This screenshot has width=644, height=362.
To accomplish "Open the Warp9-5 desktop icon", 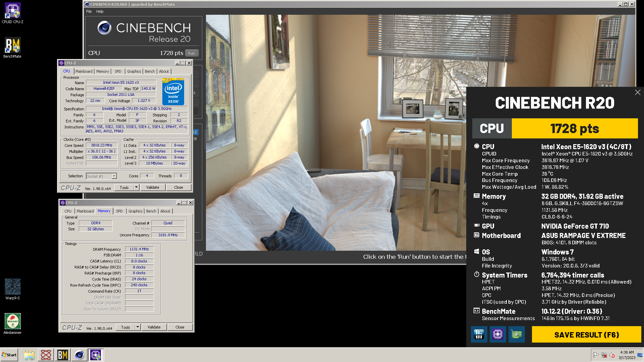I will tap(12, 289).
